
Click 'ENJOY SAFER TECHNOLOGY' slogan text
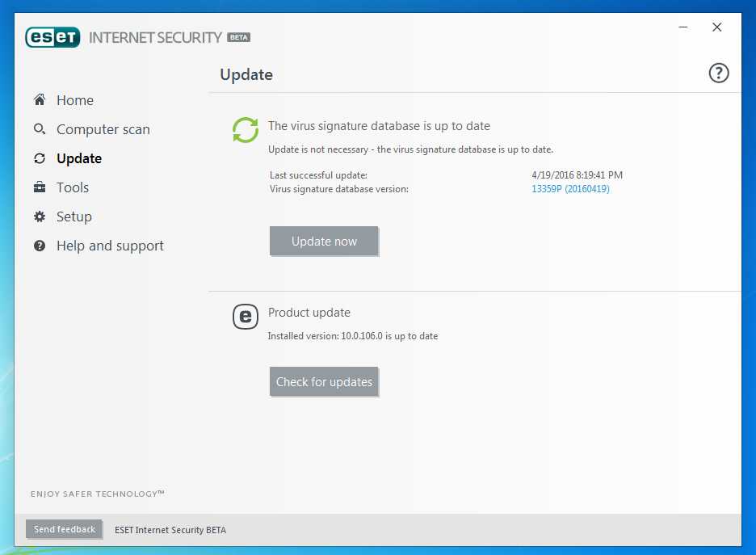pyautogui.click(x=98, y=494)
